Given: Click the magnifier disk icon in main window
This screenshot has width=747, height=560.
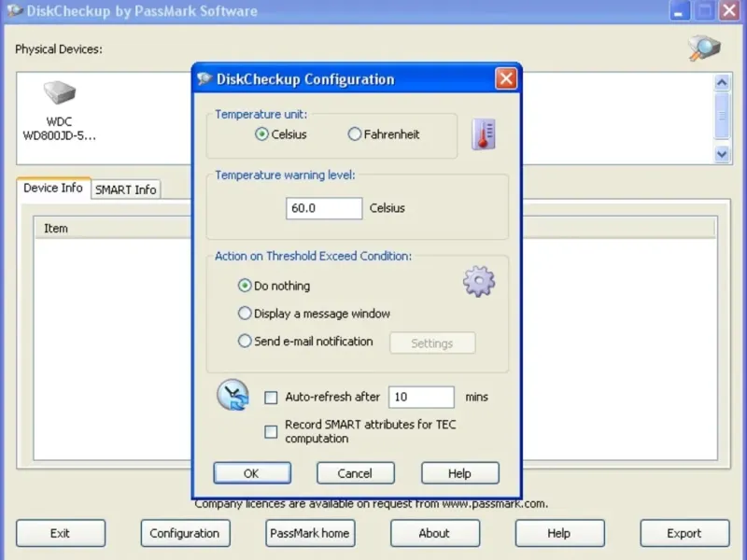Looking at the screenshot, I should [x=704, y=48].
